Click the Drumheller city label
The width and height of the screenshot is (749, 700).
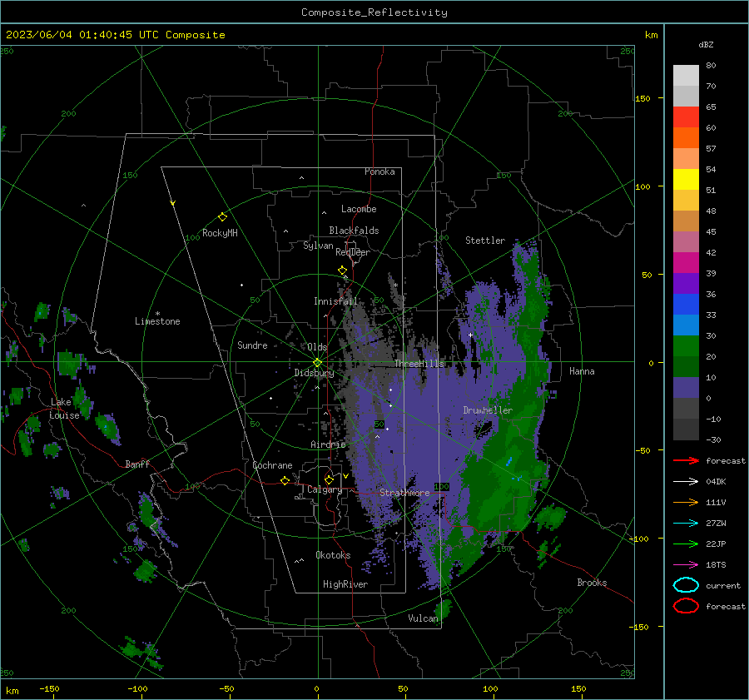(x=488, y=410)
